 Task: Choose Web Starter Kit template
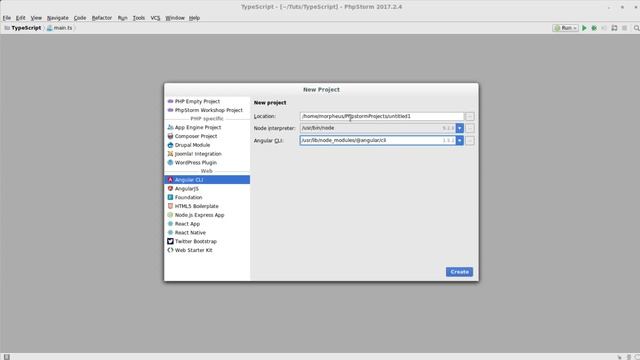click(x=207, y=250)
